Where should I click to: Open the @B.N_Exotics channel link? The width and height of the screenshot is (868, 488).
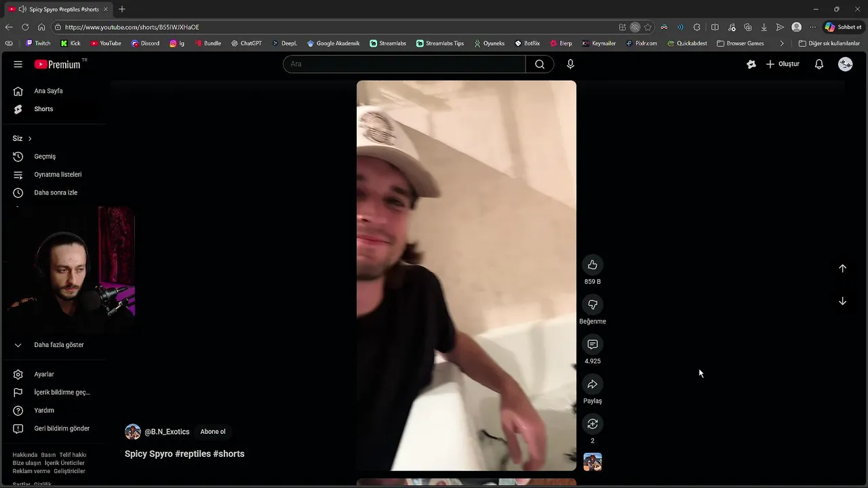[x=167, y=432]
